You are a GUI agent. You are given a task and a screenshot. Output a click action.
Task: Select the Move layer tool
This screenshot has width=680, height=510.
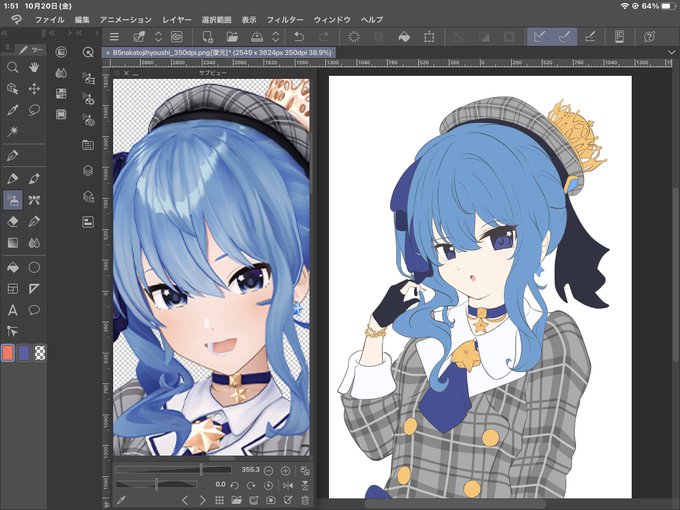point(34,89)
